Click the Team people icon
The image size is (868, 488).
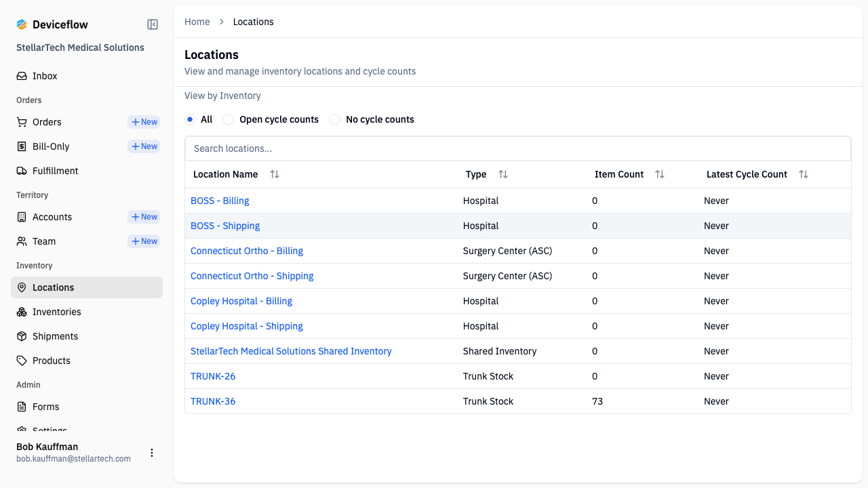22,241
